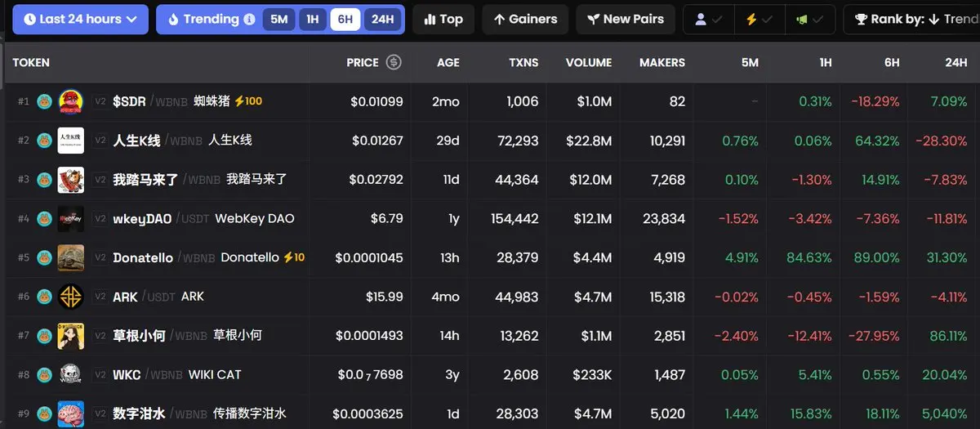Click the chain icon in row #1
980x429 pixels.
(x=44, y=101)
